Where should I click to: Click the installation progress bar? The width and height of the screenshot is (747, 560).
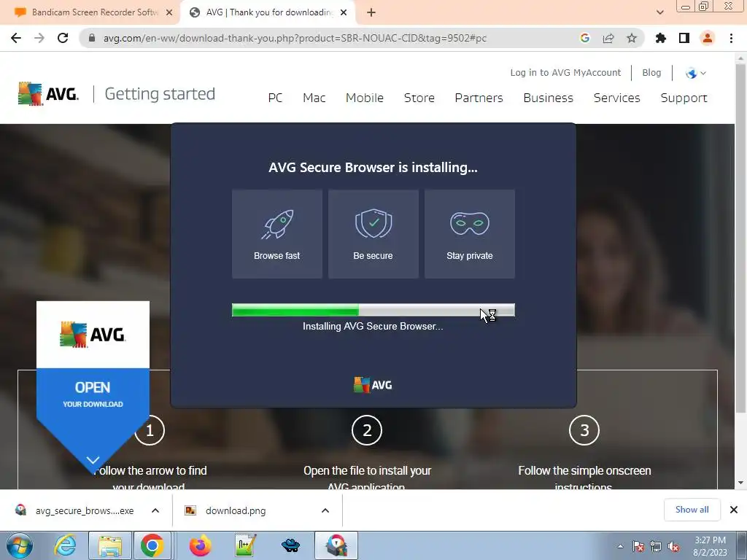(x=373, y=310)
